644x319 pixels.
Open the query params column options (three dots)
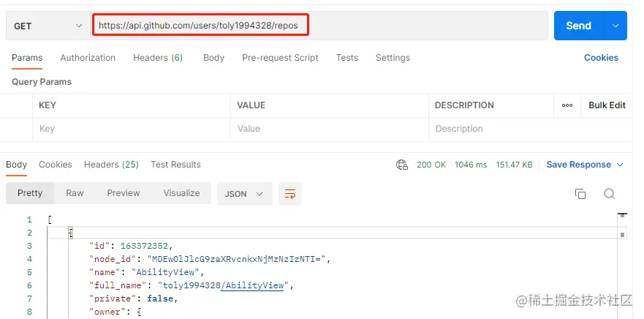567,105
